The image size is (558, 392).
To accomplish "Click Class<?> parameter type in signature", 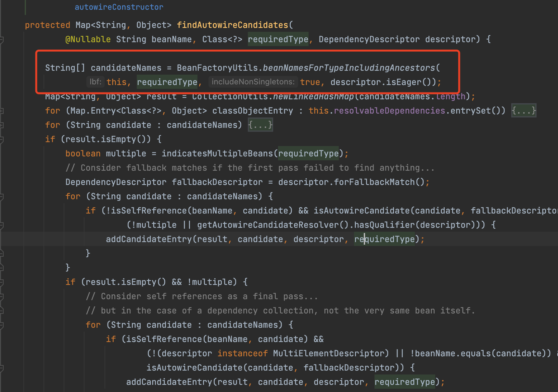I will pyautogui.click(x=222, y=39).
